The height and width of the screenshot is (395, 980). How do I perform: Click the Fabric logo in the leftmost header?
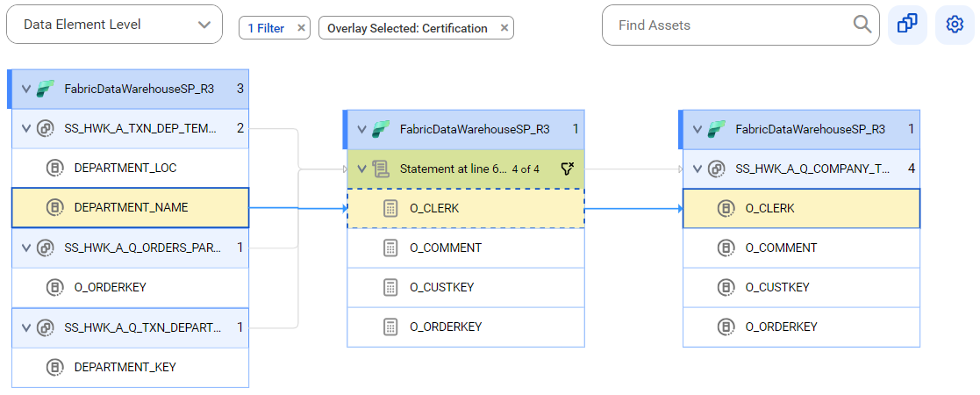46,89
